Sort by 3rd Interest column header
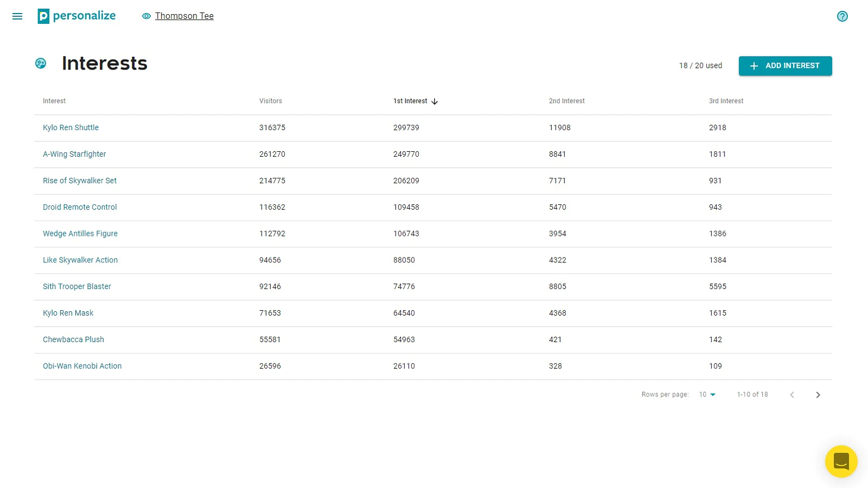868x488 pixels. click(x=726, y=101)
